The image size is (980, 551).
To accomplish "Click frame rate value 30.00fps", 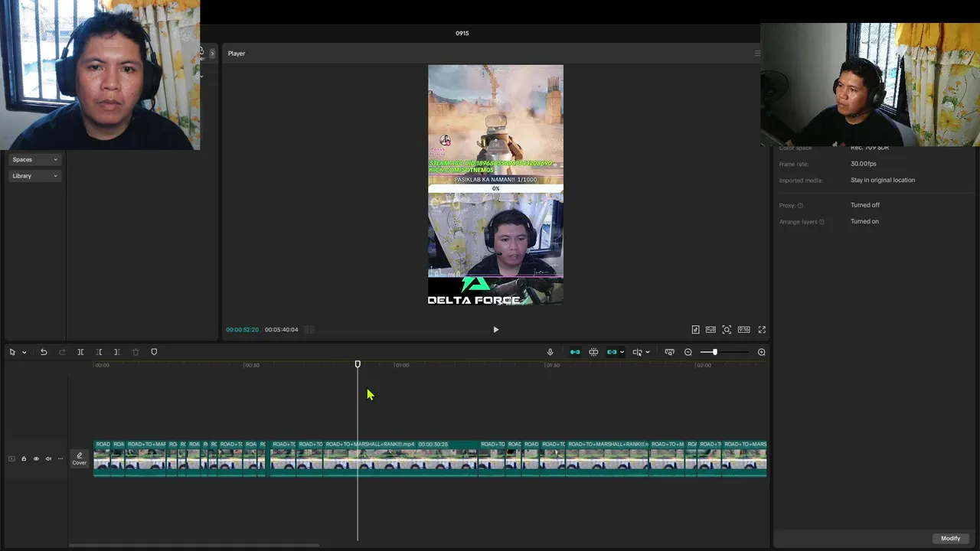I will [864, 164].
